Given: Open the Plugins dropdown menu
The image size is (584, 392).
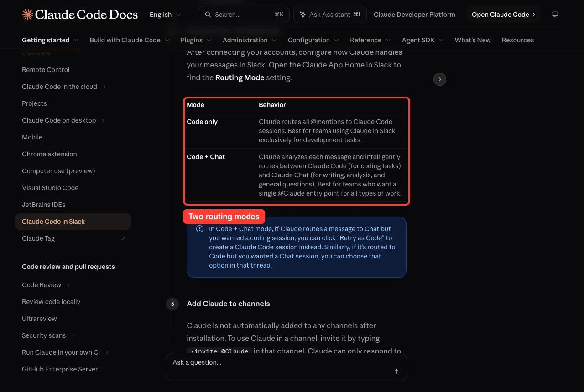Looking at the screenshot, I should (196, 40).
